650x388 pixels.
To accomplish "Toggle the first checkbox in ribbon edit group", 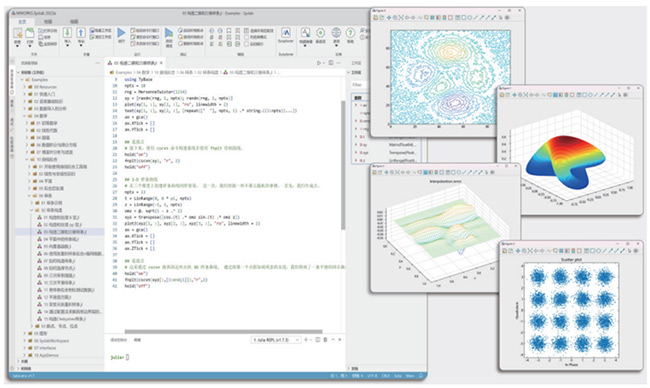I will pos(247,31).
